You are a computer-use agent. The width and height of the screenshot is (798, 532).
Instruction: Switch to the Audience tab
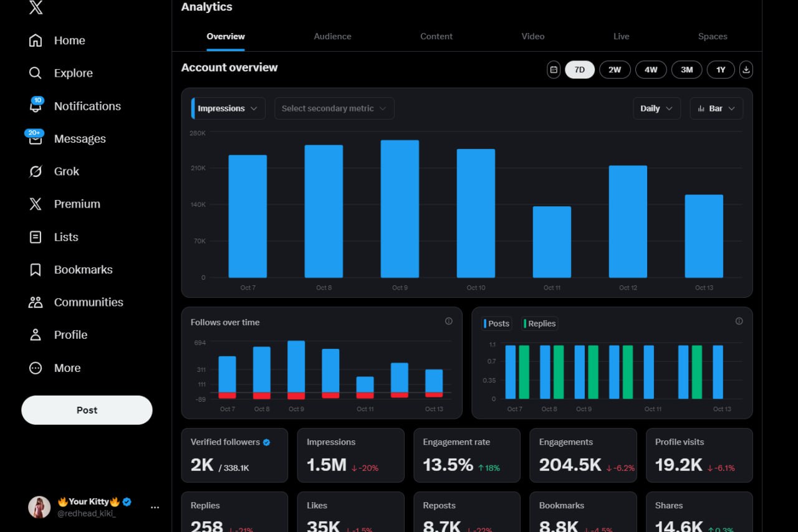click(x=332, y=36)
